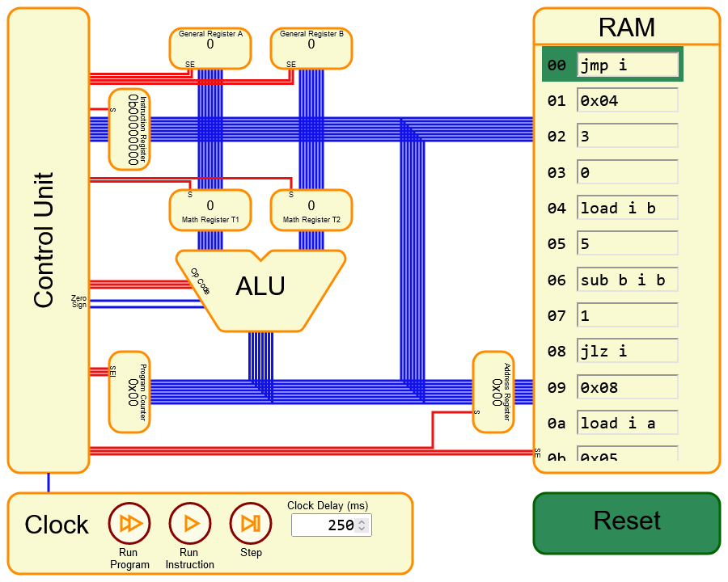Viewport: 728px width, 582px height.
Task: Increase Clock Delay with up arrow
Action: (362, 521)
